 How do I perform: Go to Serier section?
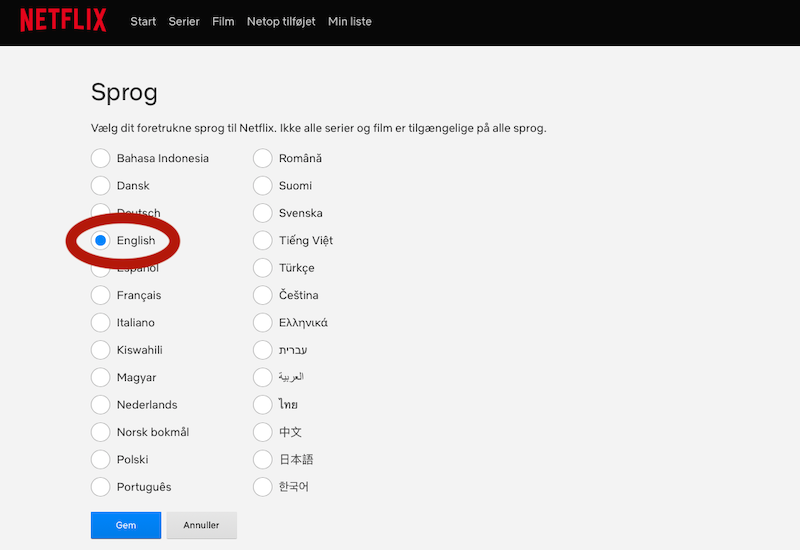184,21
